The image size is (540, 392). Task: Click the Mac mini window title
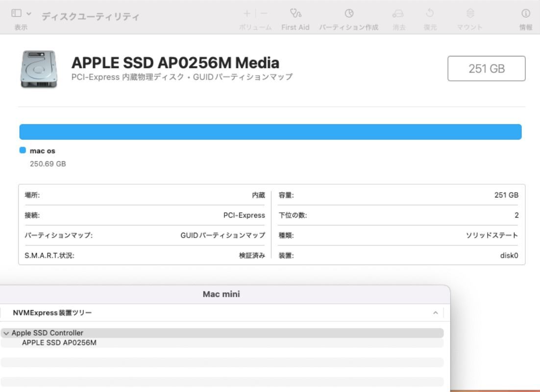221,294
